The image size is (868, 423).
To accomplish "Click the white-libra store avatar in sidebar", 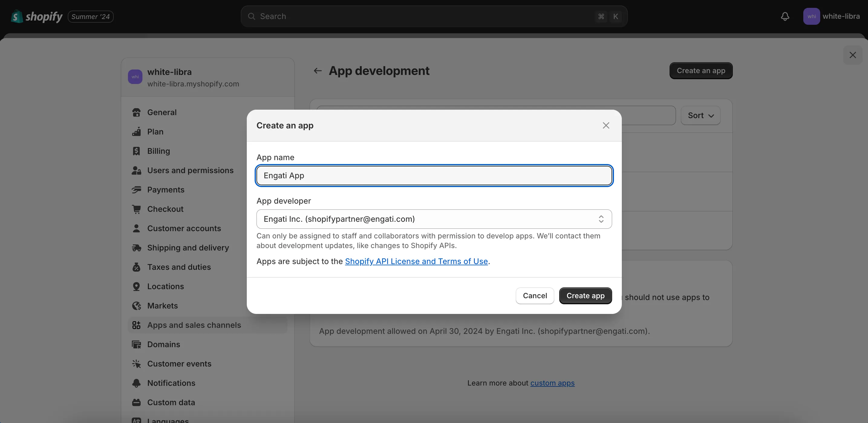I will (x=135, y=77).
